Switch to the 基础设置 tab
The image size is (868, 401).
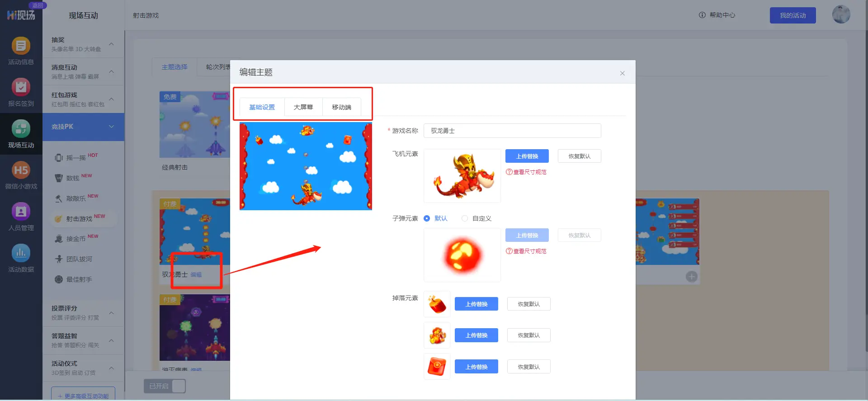point(262,107)
